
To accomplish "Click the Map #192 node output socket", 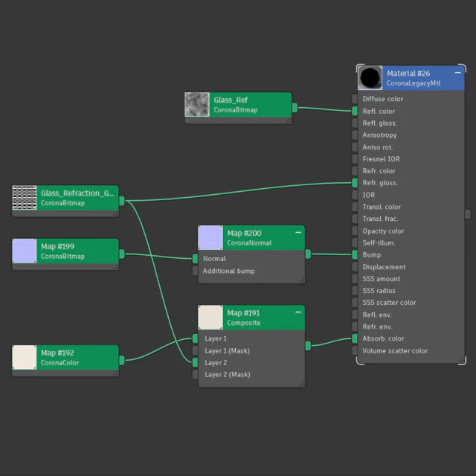I will coord(122,360).
